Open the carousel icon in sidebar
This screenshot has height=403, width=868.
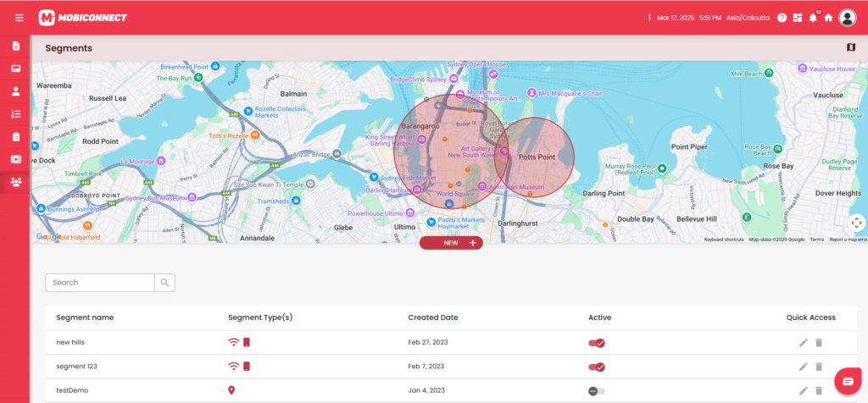(x=16, y=159)
